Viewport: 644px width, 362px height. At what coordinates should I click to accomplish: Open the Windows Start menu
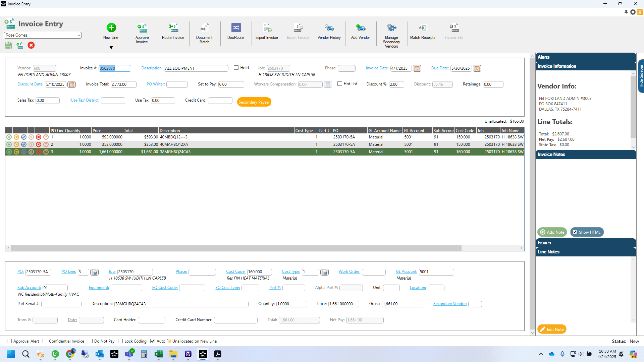[11, 354]
